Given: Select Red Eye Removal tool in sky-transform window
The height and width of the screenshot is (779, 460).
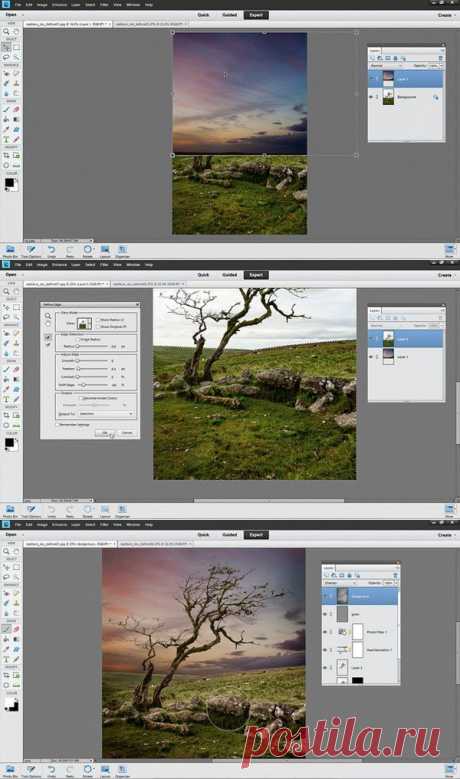Looking at the screenshot, I should point(6,73).
